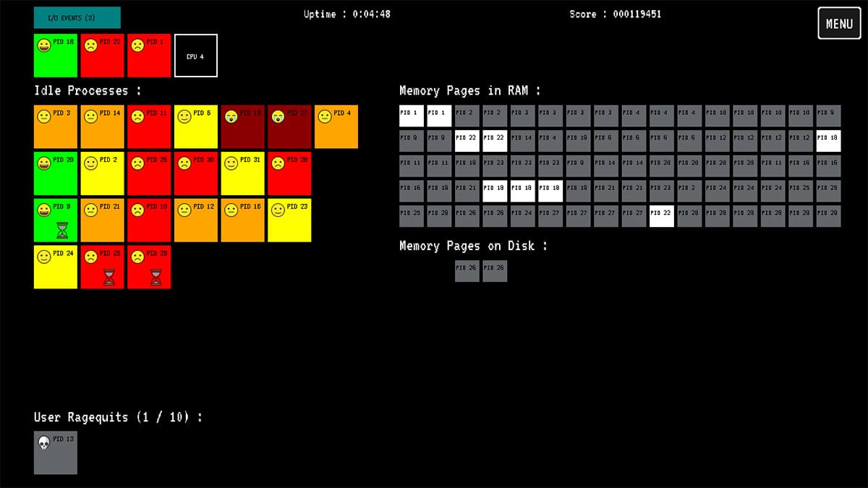This screenshot has width=868, height=488.
Task: Swap in the leftmost PID 26 disk page
Action: (467, 271)
